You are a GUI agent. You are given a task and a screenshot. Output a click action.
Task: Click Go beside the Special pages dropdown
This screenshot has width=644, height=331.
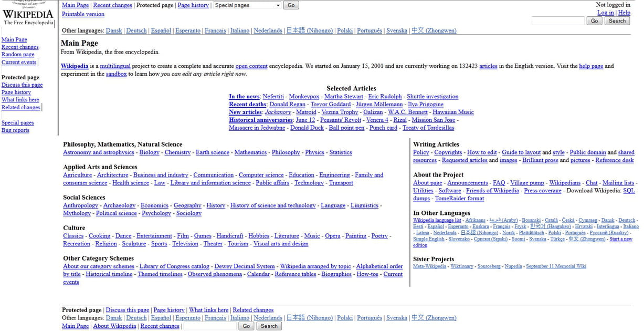pos(291,5)
